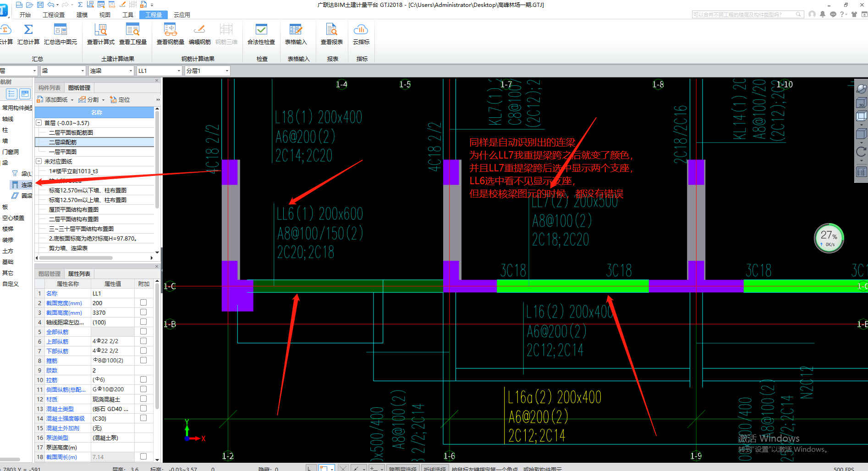
Task: Tick 附加 checkbox for 拉筋 row
Action: tap(143, 379)
